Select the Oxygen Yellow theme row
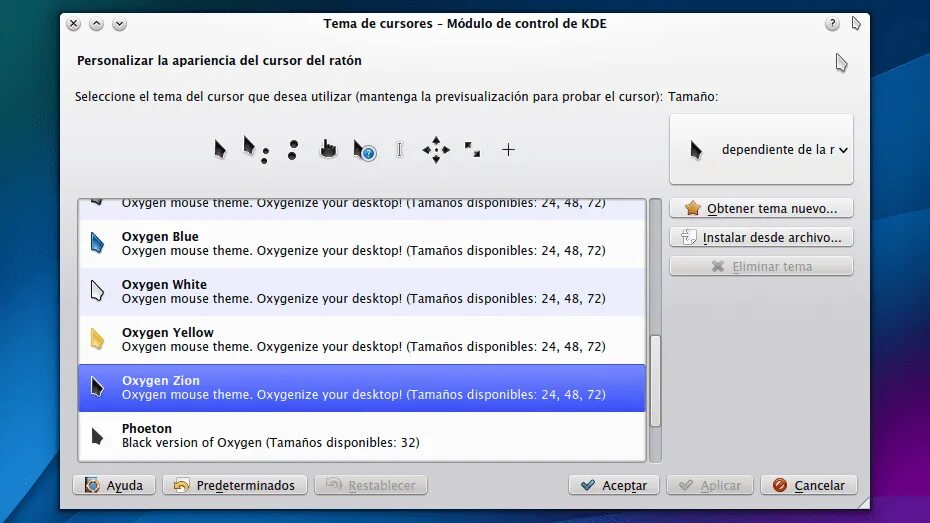 [362, 340]
